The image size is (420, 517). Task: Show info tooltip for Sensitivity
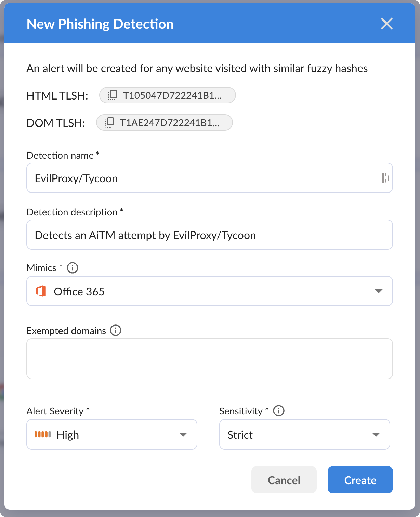pos(279,411)
